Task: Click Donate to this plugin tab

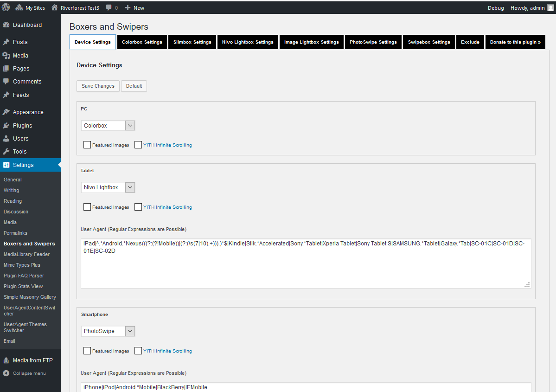Action: click(515, 42)
